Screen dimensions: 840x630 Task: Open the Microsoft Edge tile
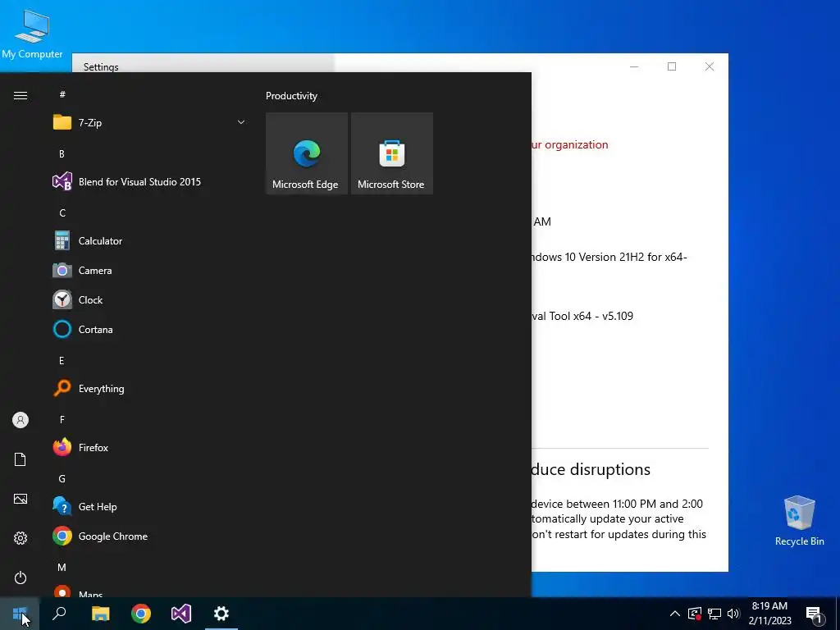point(307,153)
